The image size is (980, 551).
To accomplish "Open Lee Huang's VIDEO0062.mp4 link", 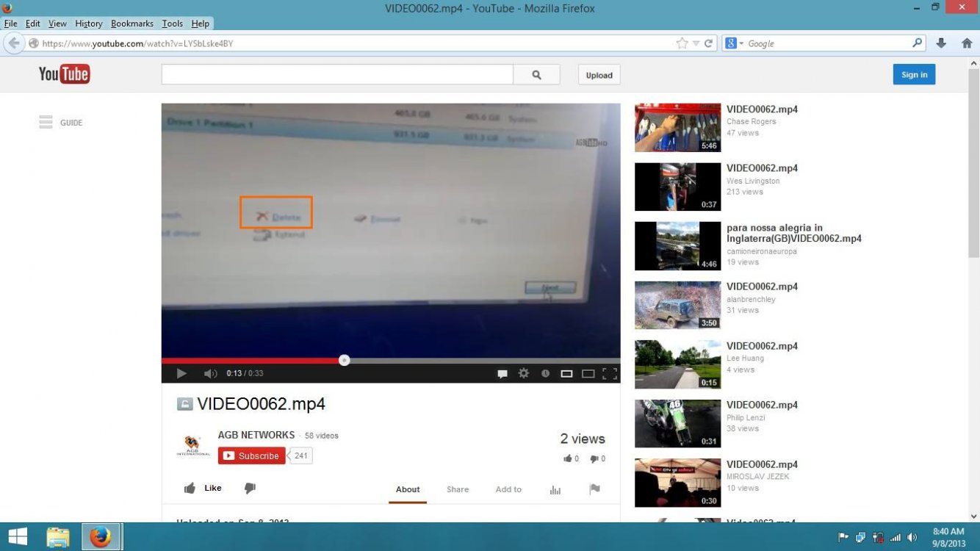I will pyautogui.click(x=762, y=346).
